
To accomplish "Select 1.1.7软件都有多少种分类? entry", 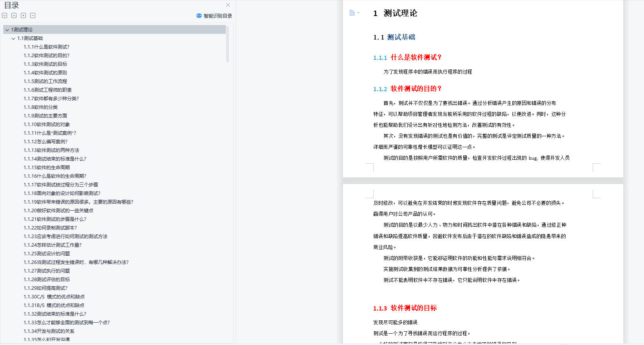I will pyautogui.click(x=51, y=99).
